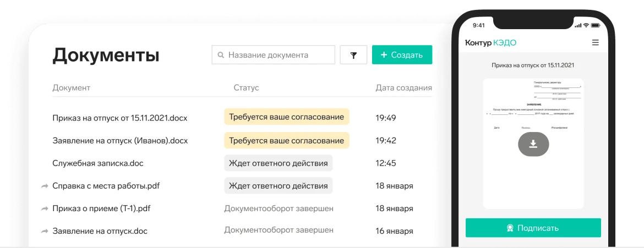Click Ждет ответного действия badge for Служебная записка
The height and width of the screenshot is (248, 644).
pos(278,163)
